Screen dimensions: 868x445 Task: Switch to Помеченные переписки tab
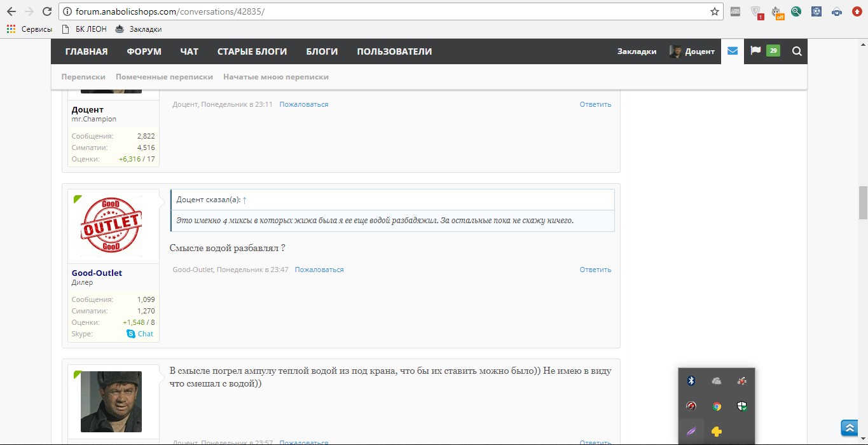(164, 77)
